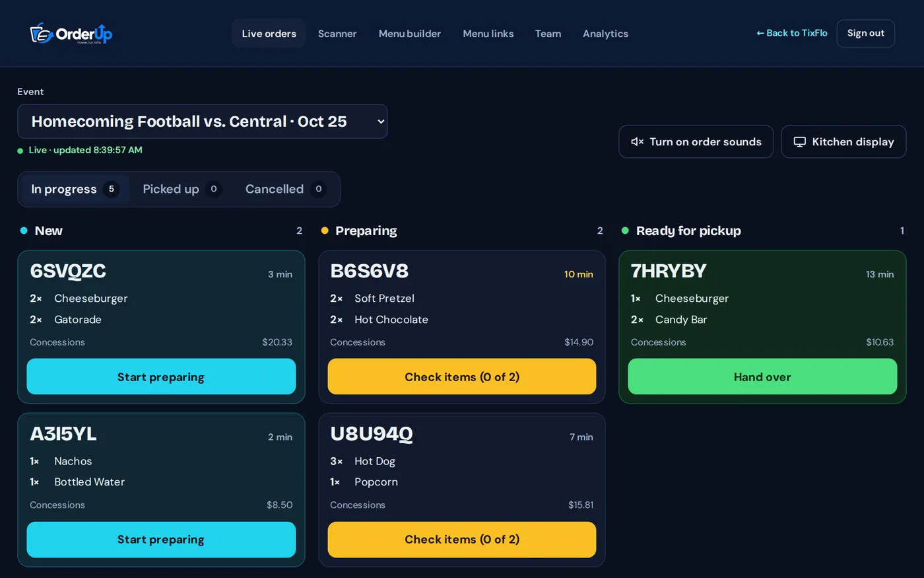Open the Live orders tab
The image size is (924, 578).
click(269, 34)
